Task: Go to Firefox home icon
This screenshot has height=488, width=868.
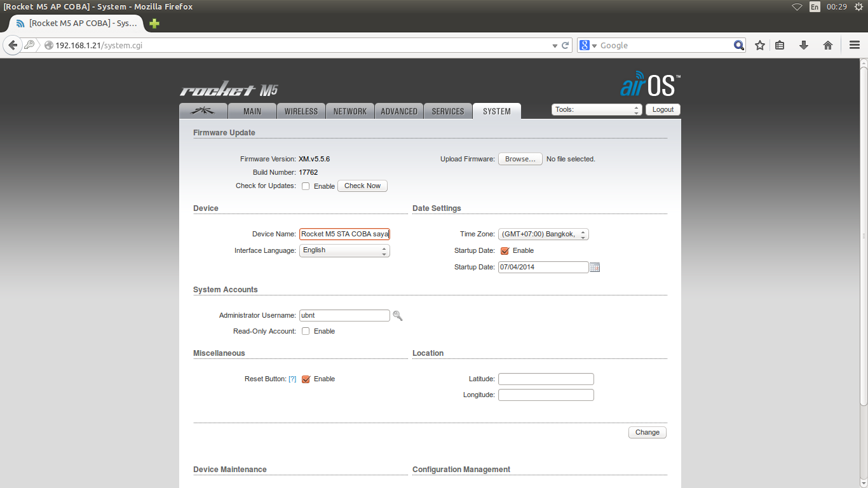Action: 828,45
